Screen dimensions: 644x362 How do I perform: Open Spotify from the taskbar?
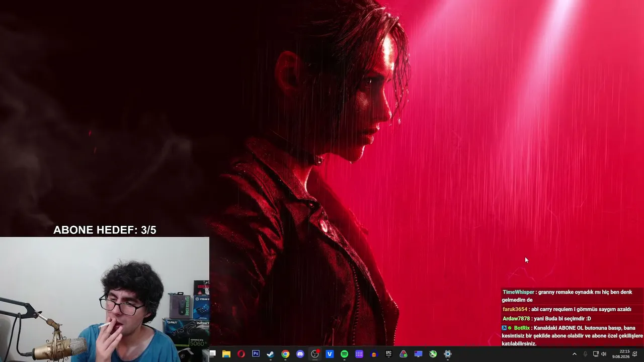[x=345, y=354]
